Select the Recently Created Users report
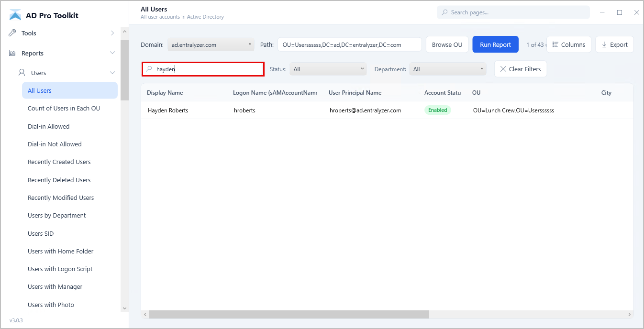 [59, 162]
